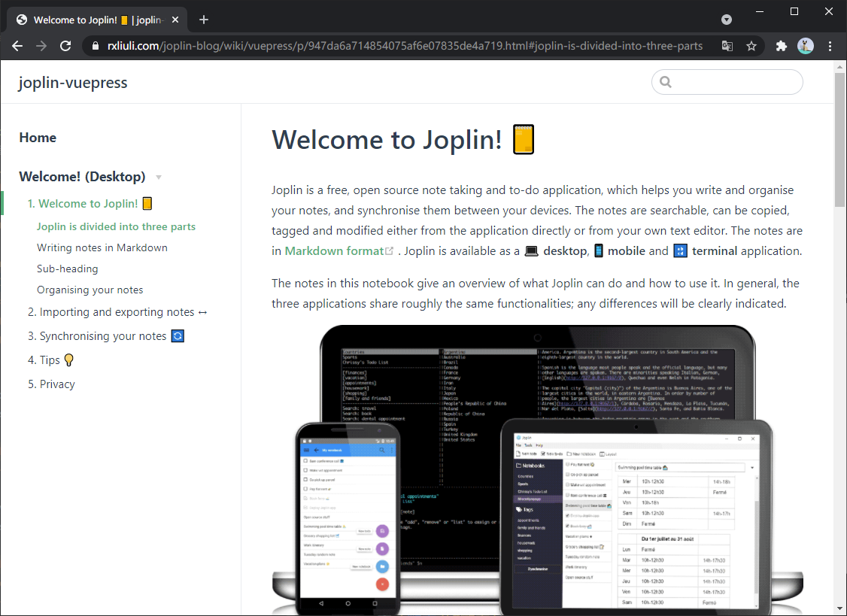Click the address bar URL

tap(405, 46)
